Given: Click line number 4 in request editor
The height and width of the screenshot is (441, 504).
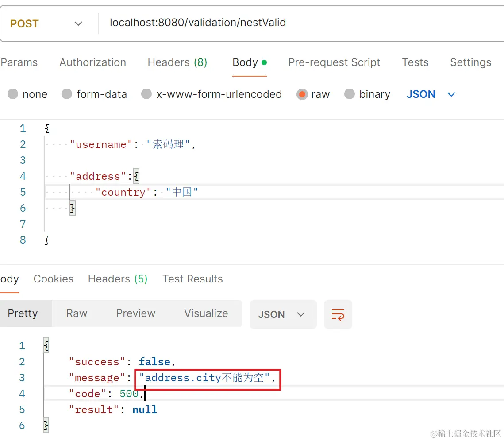Looking at the screenshot, I should tap(23, 176).
